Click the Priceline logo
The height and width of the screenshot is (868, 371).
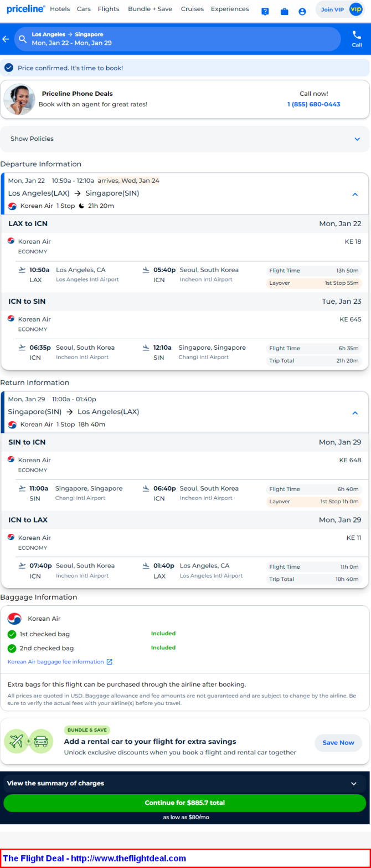pos(26,9)
